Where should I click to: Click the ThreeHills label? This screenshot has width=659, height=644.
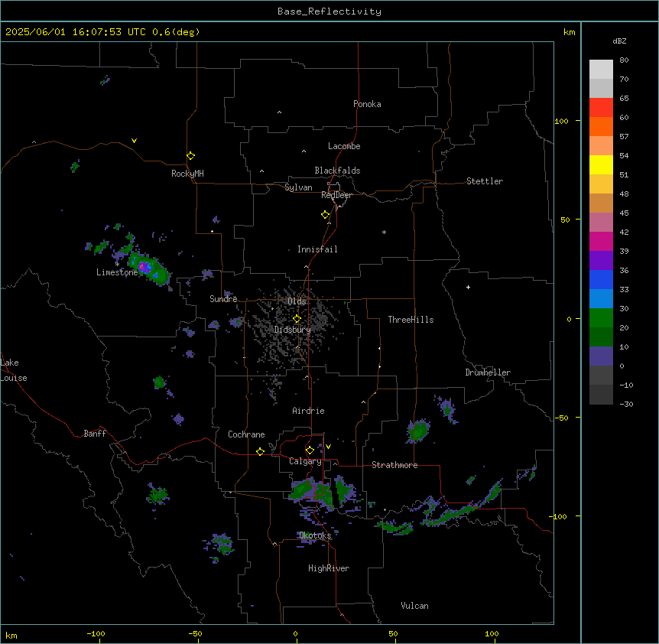(x=411, y=320)
